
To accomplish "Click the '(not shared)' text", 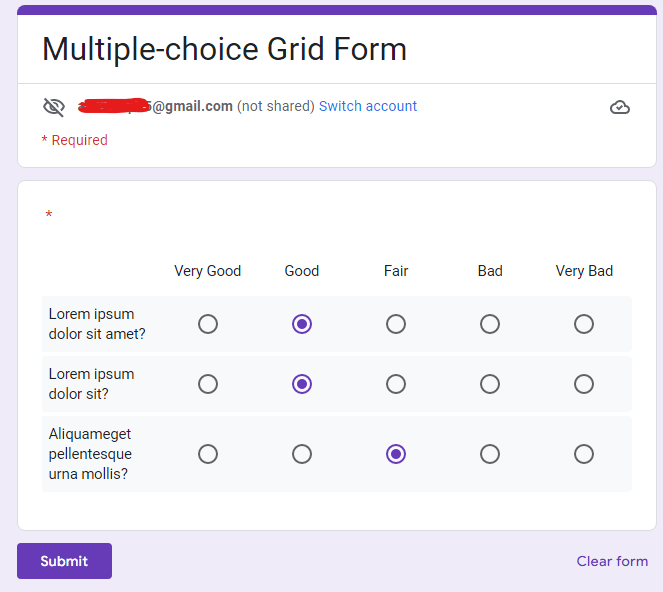I will 276,106.
